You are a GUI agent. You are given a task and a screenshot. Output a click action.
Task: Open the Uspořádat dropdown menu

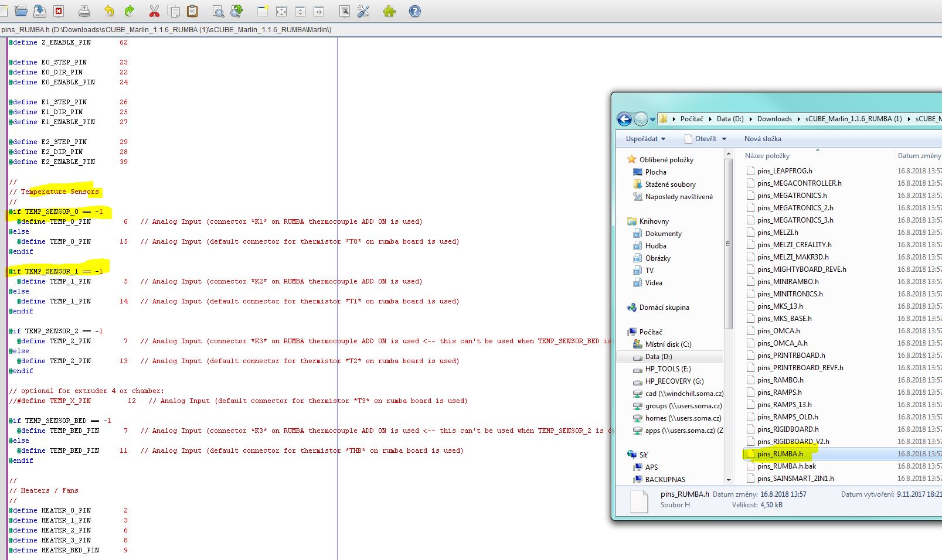click(x=645, y=139)
